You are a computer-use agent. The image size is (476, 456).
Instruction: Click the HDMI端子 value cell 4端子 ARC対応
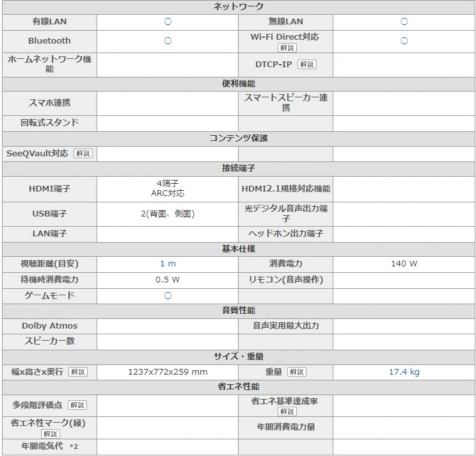point(168,188)
